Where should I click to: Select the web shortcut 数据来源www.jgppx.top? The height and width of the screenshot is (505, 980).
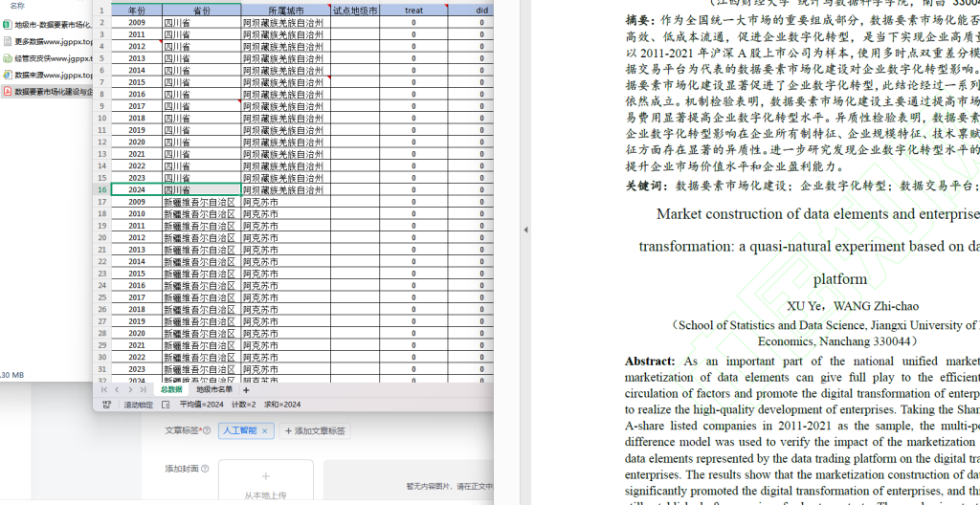click(48, 75)
